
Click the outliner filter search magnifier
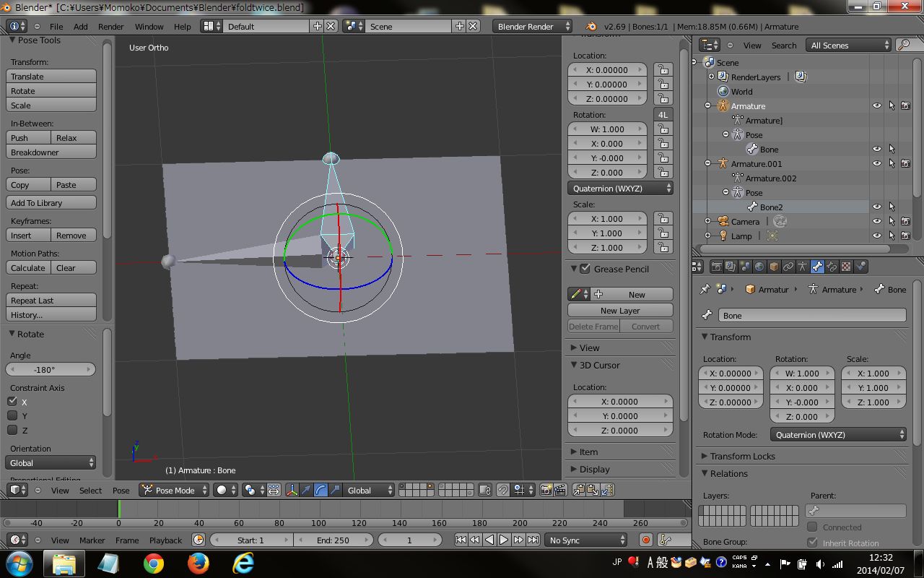coord(904,45)
